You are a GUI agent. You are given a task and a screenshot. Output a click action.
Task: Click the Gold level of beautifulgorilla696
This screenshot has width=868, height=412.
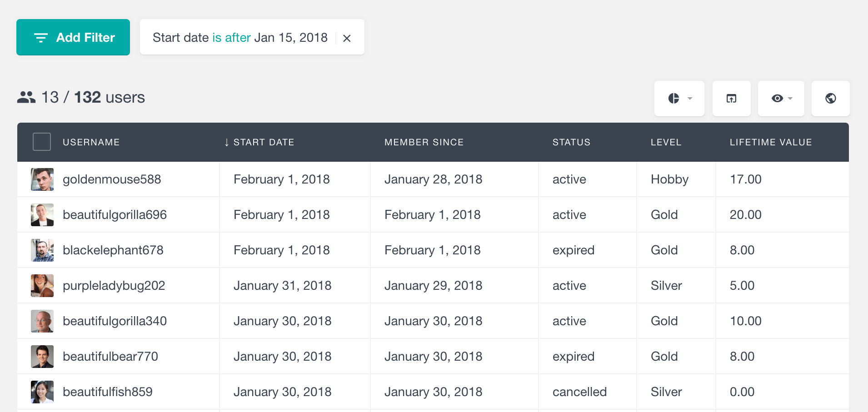664,215
